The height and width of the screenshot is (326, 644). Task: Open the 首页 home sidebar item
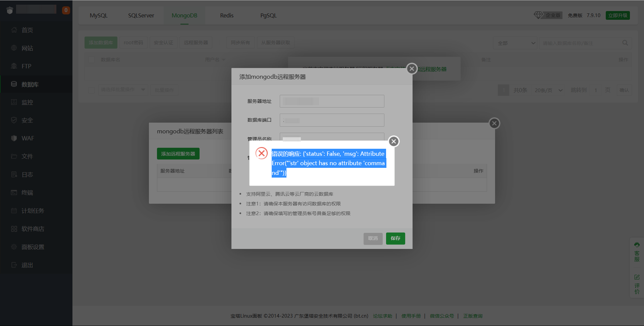(27, 30)
